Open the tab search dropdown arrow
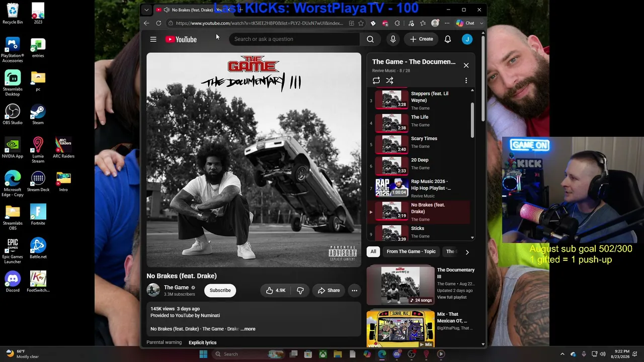This screenshot has height=362, width=644. point(146,10)
